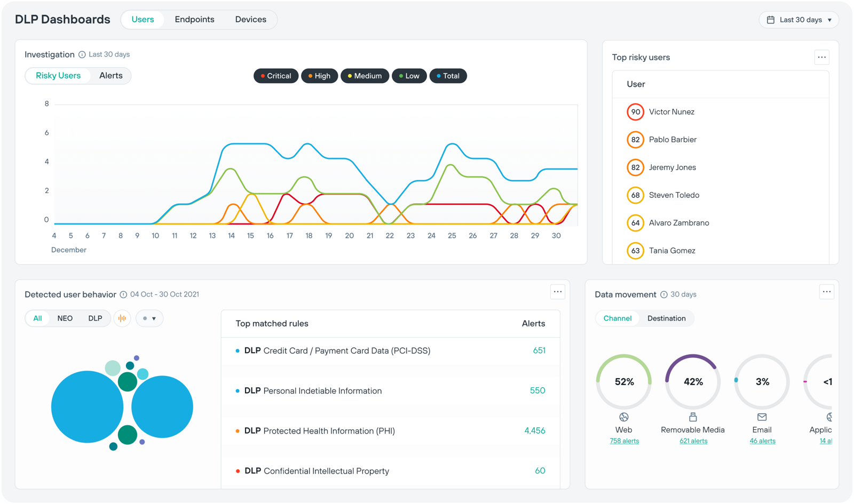This screenshot has width=854, height=504.
Task: Click the Web globe icon
Action: (x=624, y=417)
